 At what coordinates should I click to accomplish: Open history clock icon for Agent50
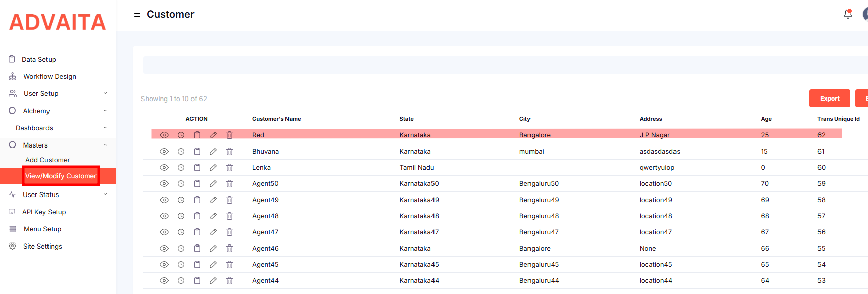(181, 184)
